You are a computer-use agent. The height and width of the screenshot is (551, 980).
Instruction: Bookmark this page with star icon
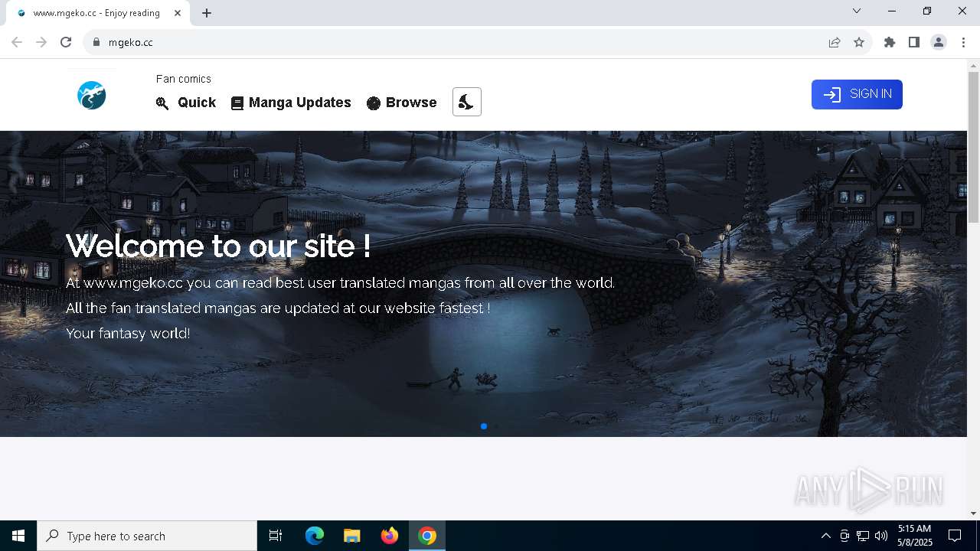pyautogui.click(x=859, y=42)
